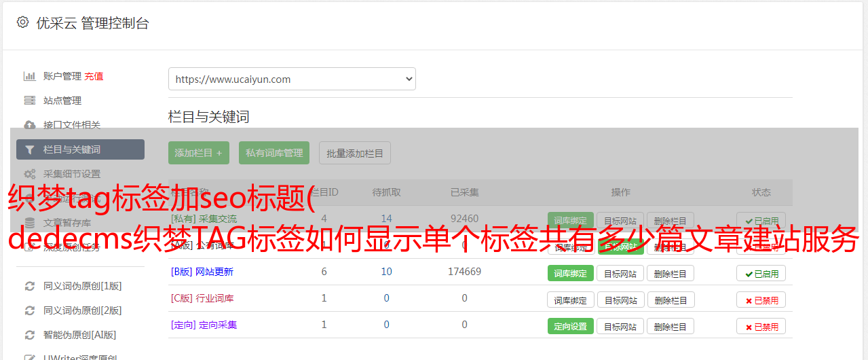The height and width of the screenshot is (360, 868).
Task: Click the gear icon beside 优采云 管理控制台
Action: (x=22, y=22)
